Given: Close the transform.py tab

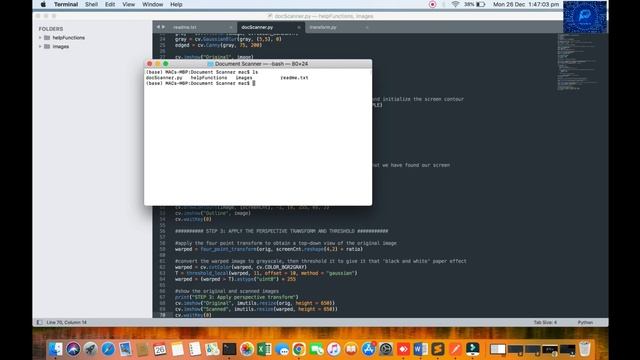Looking at the screenshot, I should point(367,27).
